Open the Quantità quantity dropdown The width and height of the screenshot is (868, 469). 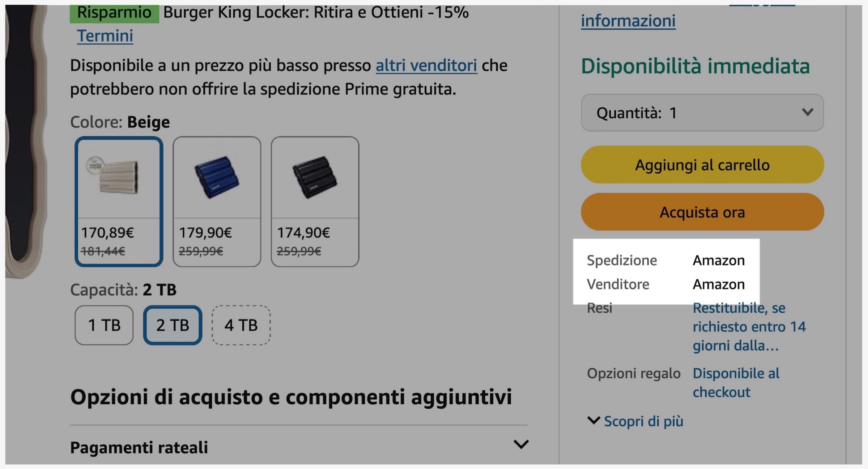click(x=702, y=113)
